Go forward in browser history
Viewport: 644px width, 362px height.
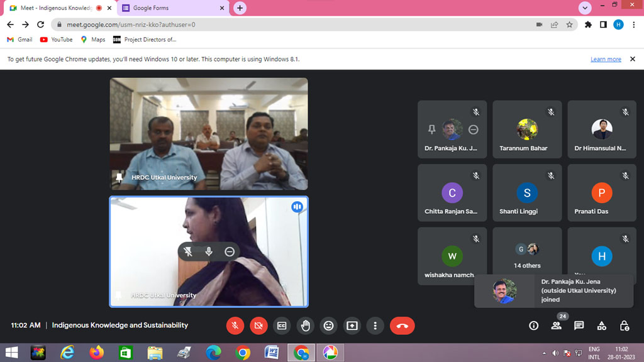point(25,25)
